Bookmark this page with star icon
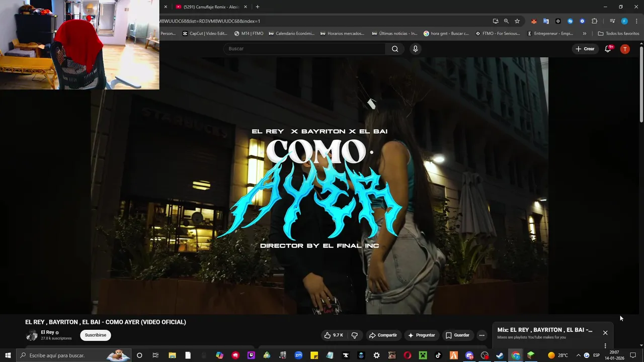 coord(517,21)
